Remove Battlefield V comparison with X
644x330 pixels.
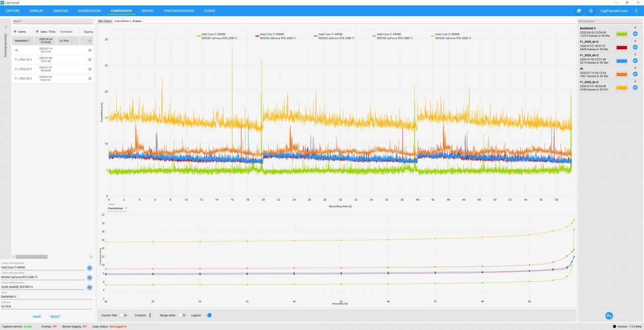point(635,28)
